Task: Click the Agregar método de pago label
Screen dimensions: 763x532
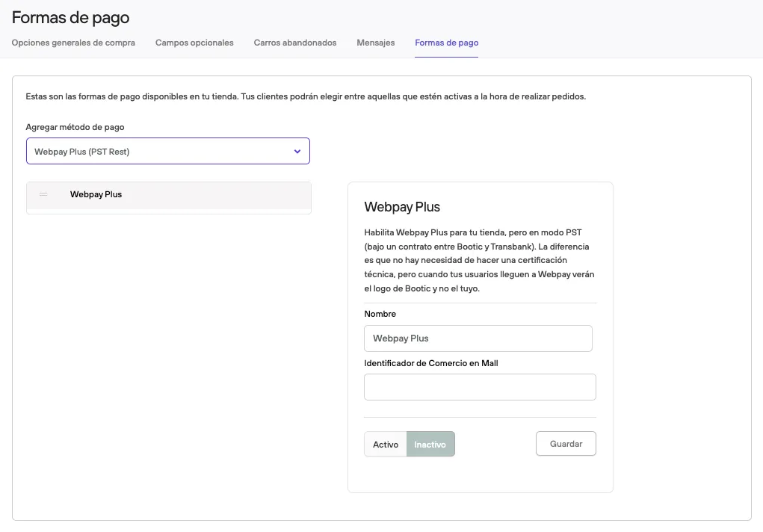Action: tap(75, 127)
